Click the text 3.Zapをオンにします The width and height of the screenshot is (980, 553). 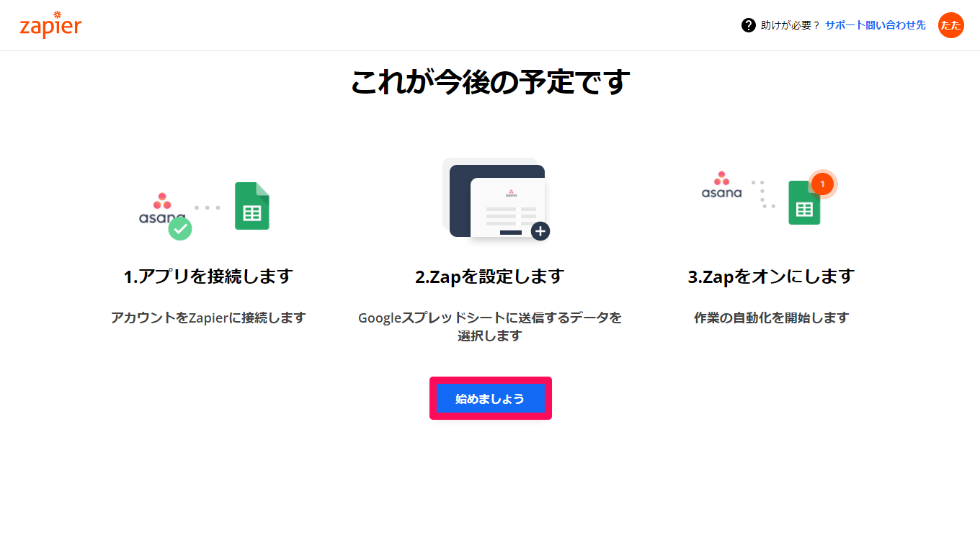point(771,276)
